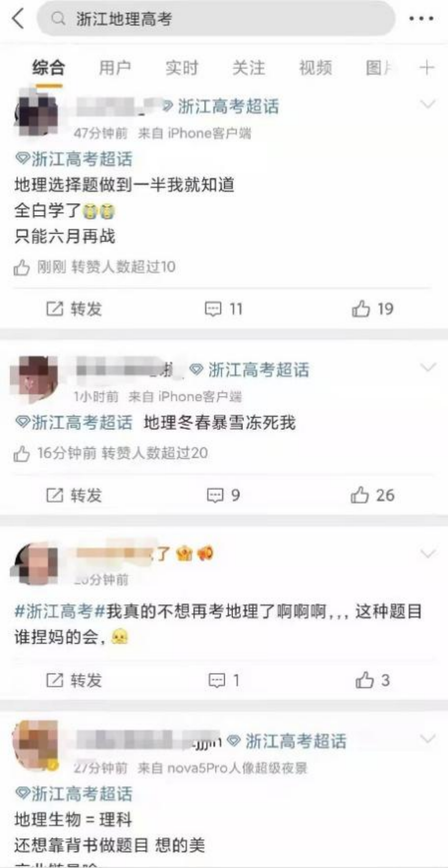Open the single comment on the third post

[x=224, y=680]
